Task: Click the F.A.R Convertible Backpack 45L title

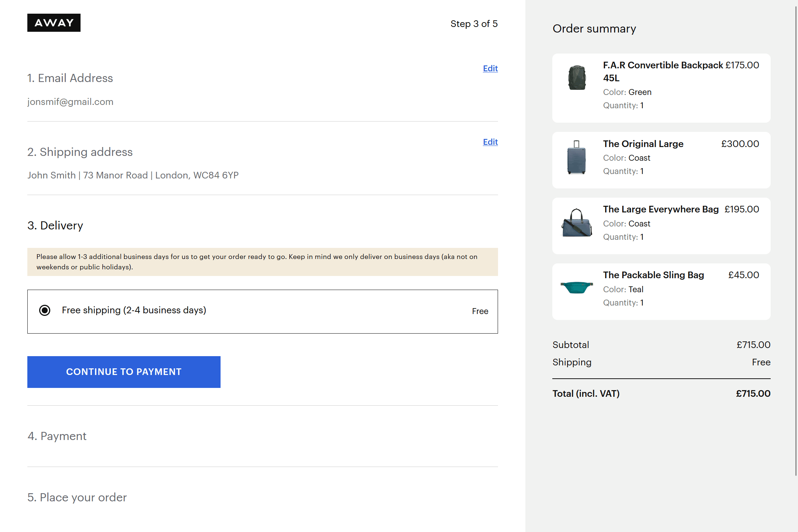Action: pyautogui.click(x=663, y=72)
